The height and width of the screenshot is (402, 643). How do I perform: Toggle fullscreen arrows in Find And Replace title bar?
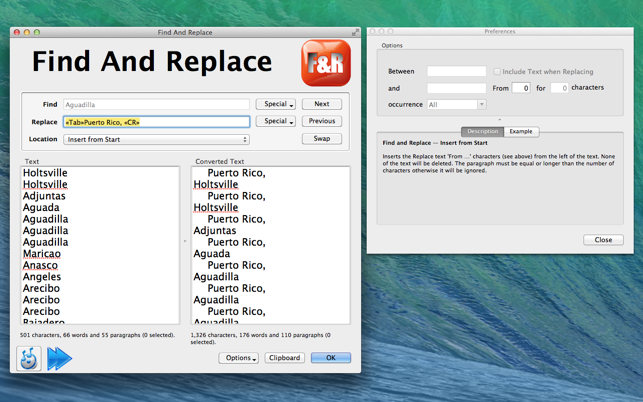tap(355, 32)
